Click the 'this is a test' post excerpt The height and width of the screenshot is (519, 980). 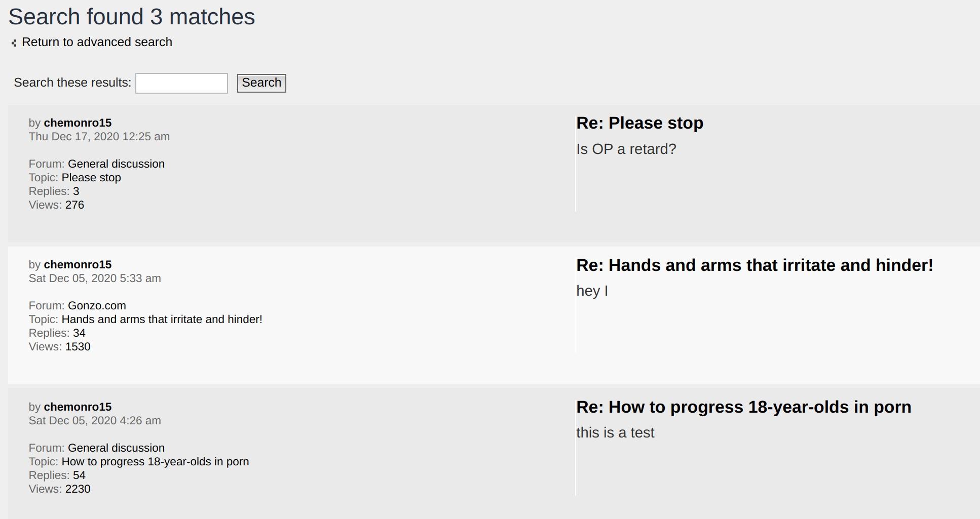click(x=615, y=433)
